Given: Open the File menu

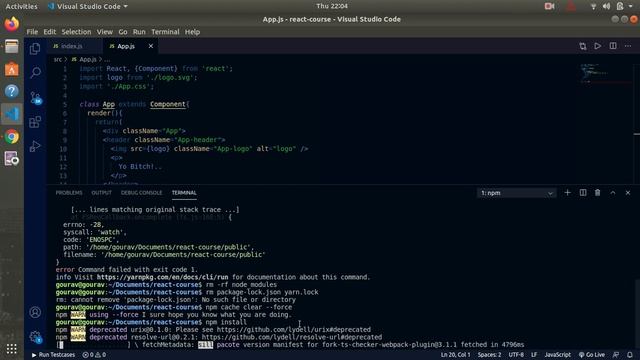Looking at the screenshot, I should [32, 32].
